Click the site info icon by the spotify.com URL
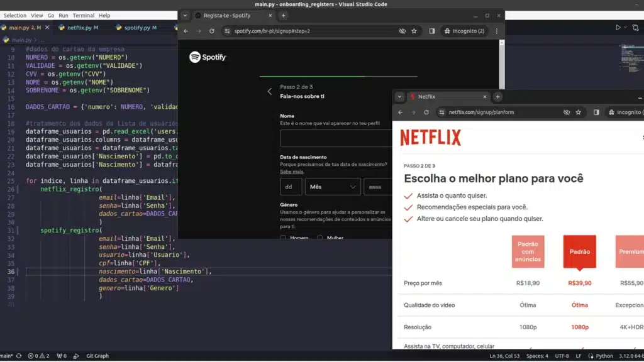 click(x=227, y=31)
